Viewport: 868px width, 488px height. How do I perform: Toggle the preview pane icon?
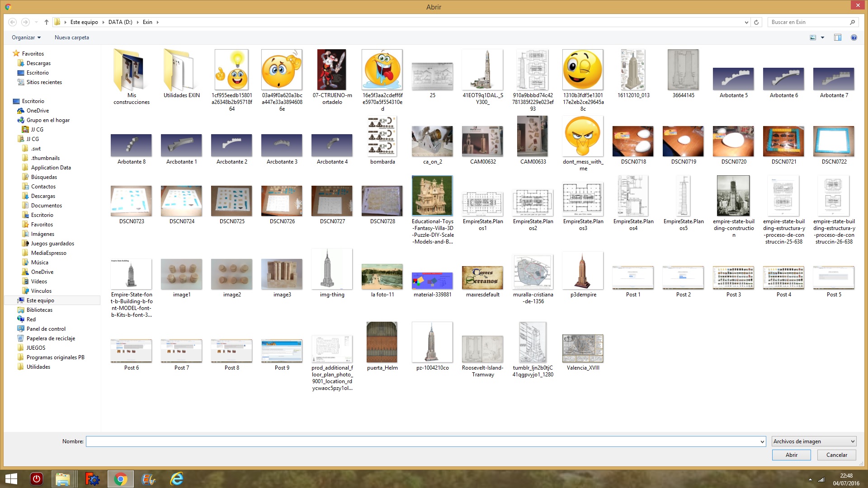coord(837,38)
